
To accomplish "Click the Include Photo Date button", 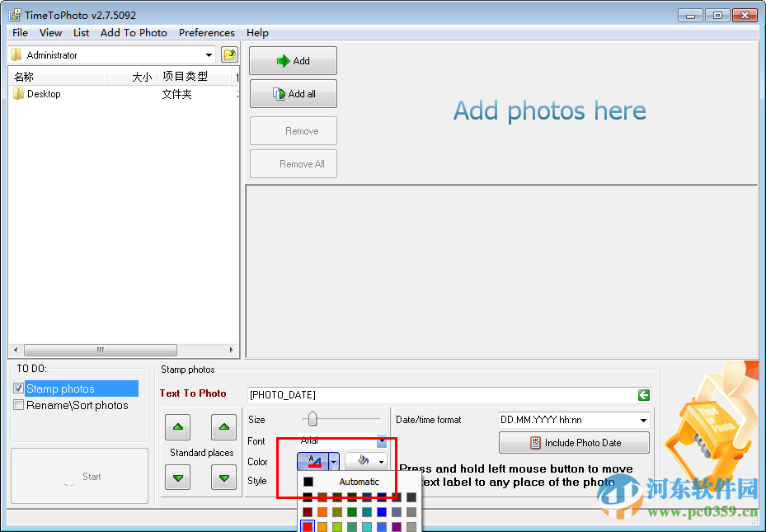I will coord(574,443).
